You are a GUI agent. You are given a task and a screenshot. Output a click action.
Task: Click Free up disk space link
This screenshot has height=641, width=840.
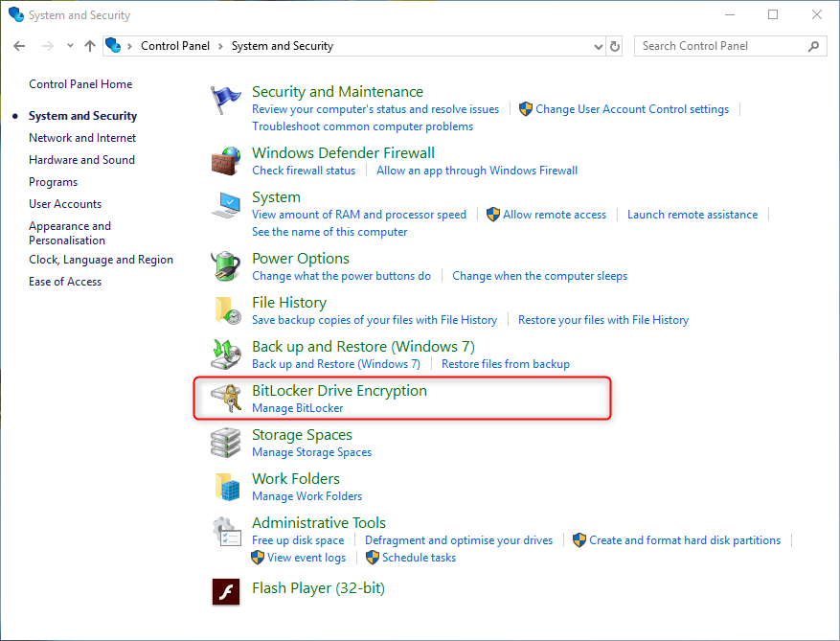pyautogui.click(x=298, y=540)
